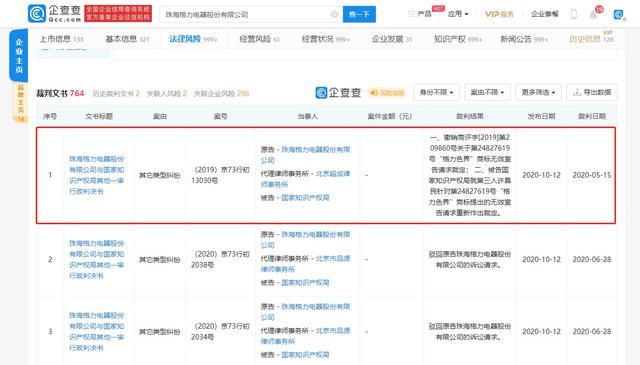Clear the search box with X icon

(x=334, y=14)
